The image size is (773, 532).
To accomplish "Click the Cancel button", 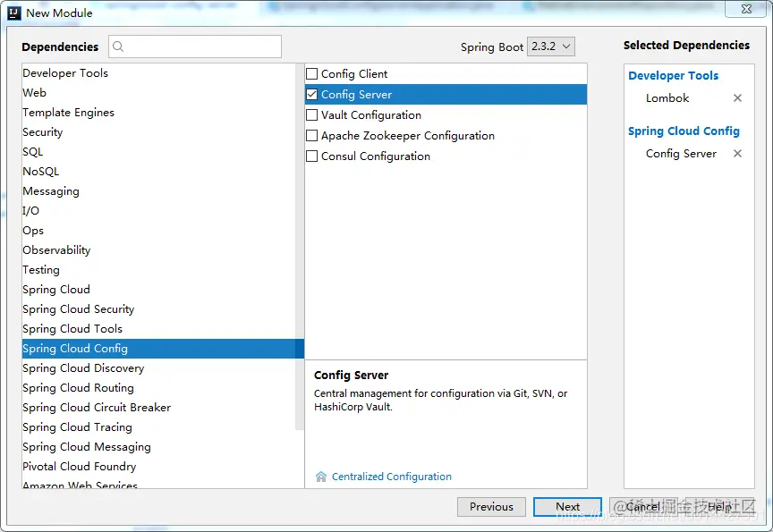I will pyautogui.click(x=643, y=507).
